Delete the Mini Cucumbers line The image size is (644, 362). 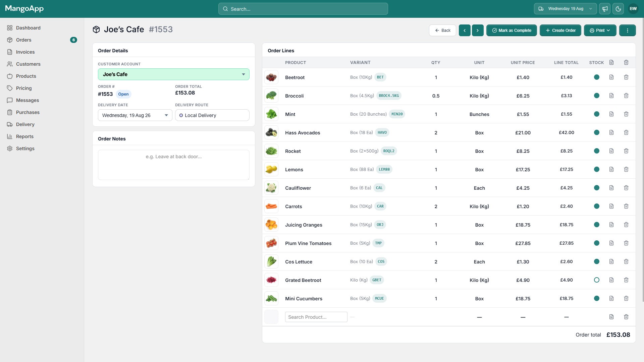[x=626, y=298]
